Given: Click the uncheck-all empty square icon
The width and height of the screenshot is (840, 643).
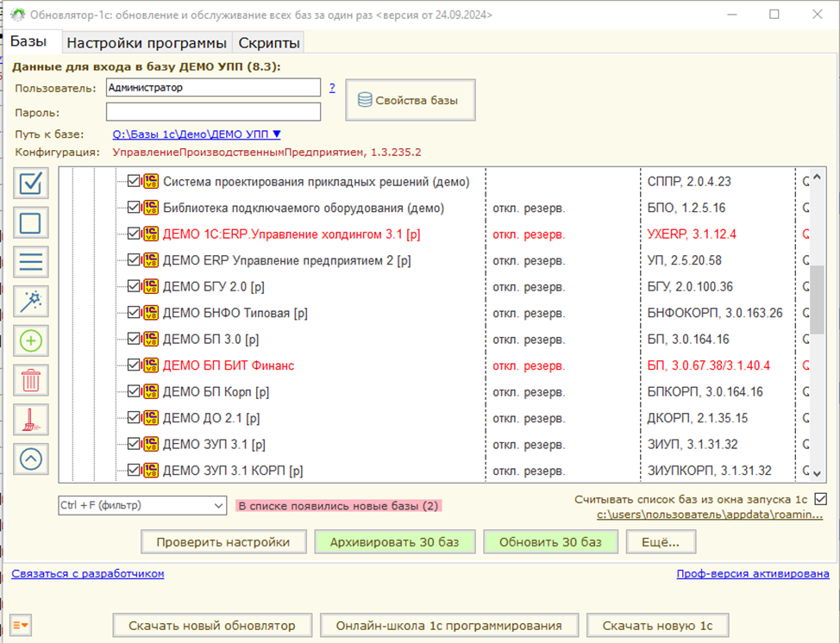Looking at the screenshot, I should [30, 222].
